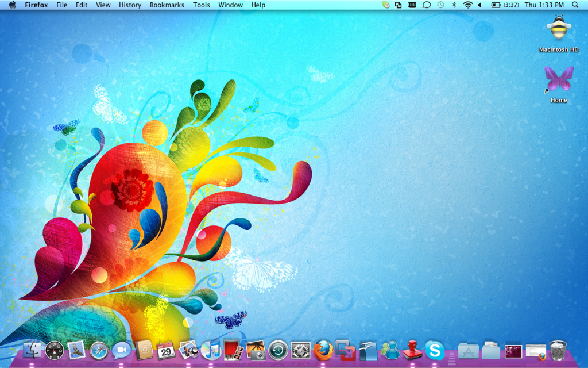Open the History menu
The height and width of the screenshot is (368, 588).
[130, 5]
